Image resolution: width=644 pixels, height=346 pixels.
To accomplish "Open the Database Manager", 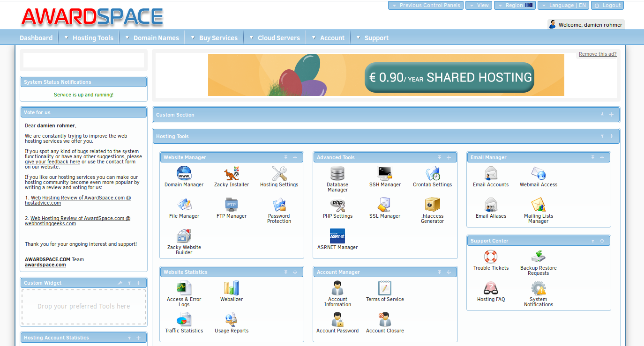I will point(337,179).
